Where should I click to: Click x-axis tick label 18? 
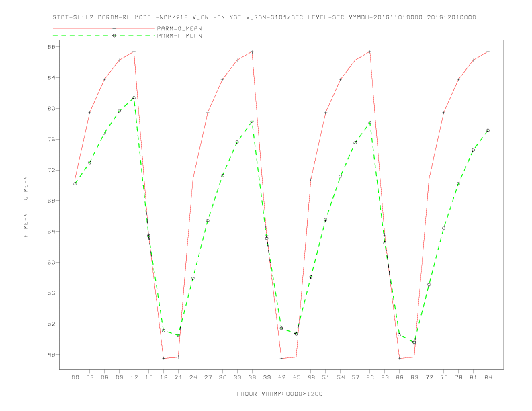click(163, 377)
